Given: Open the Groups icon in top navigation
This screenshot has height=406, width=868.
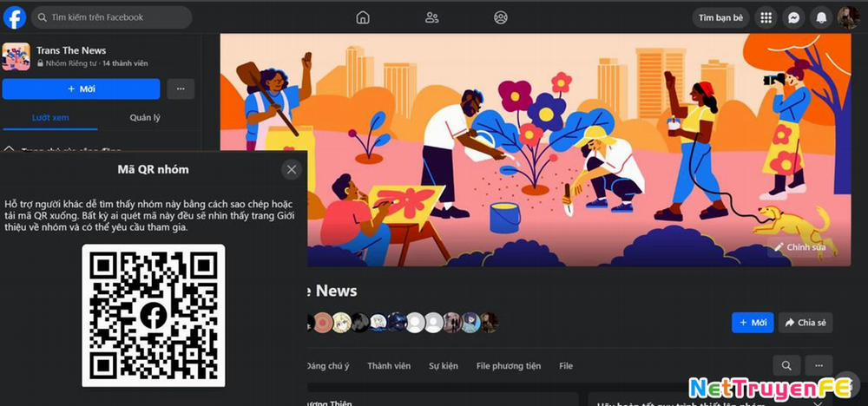Looking at the screenshot, I should pos(501,17).
